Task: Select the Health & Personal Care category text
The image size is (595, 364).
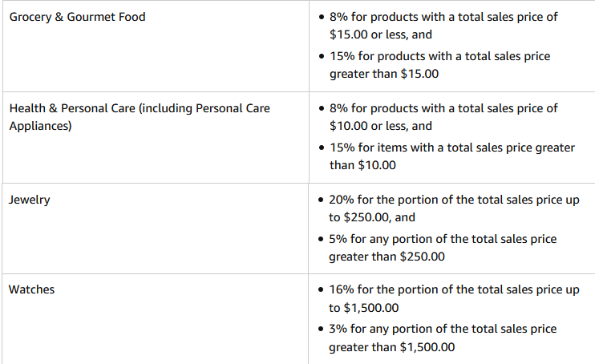Action: (x=140, y=117)
